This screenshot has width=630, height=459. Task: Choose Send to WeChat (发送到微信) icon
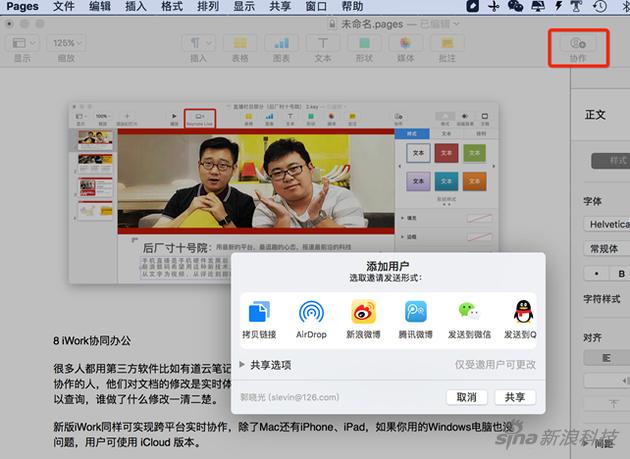(x=469, y=311)
